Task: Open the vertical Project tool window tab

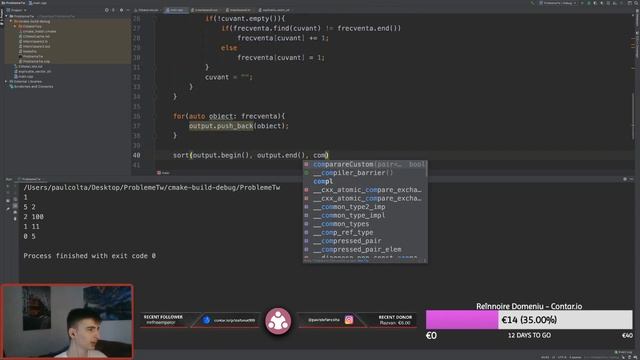Action: (x=2, y=16)
